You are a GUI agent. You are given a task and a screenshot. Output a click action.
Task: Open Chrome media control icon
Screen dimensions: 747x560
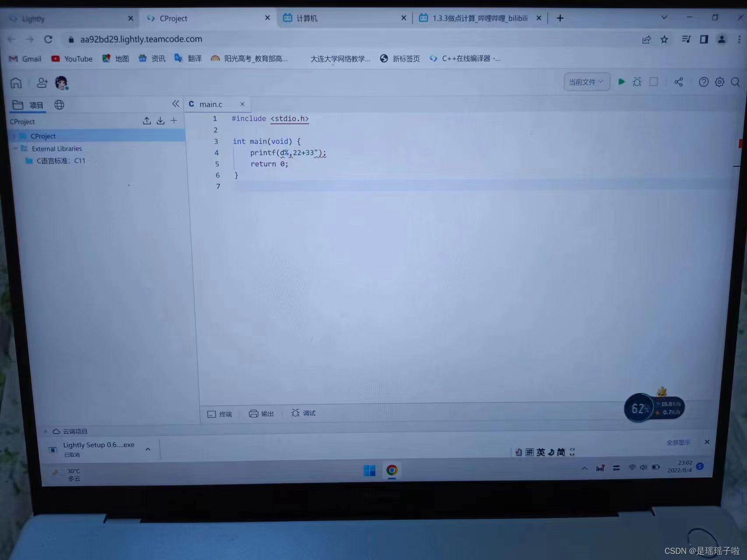tap(686, 39)
